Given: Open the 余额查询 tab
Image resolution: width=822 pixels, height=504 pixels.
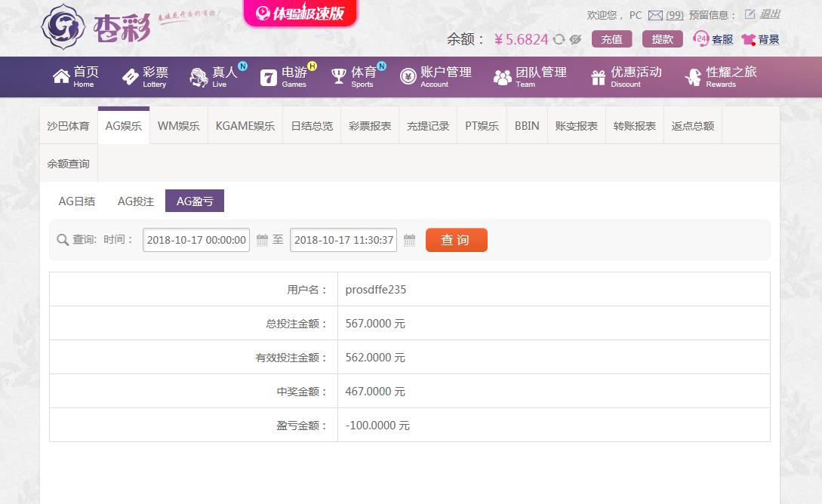Looking at the screenshot, I should tap(68, 163).
